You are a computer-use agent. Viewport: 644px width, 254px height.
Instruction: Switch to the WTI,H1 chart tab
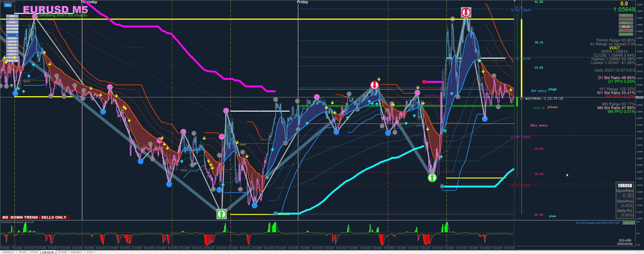(x=90, y=252)
